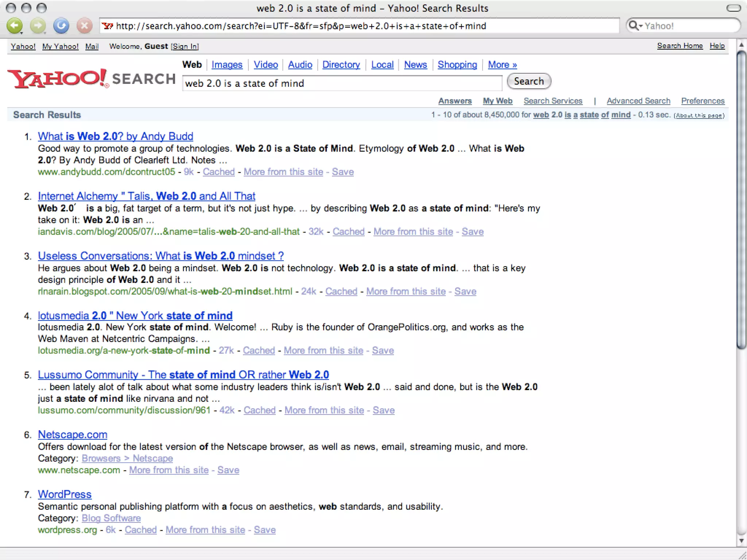The width and height of the screenshot is (747, 560).
Task: Open the Shopping search tab
Action: click(457, 65)
